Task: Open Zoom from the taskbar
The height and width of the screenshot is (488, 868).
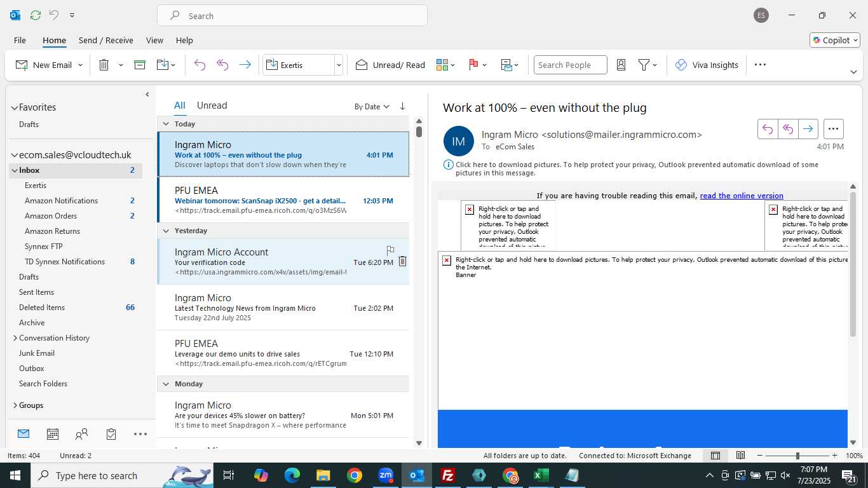Action: coord(386,475)
